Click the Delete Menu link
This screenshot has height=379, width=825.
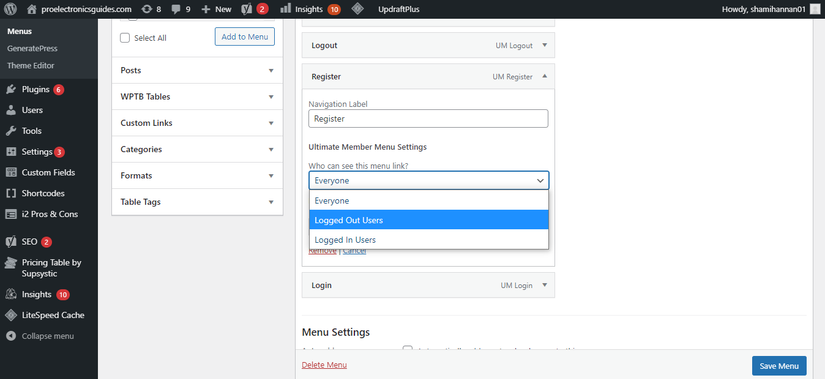[x=324, y=365]
